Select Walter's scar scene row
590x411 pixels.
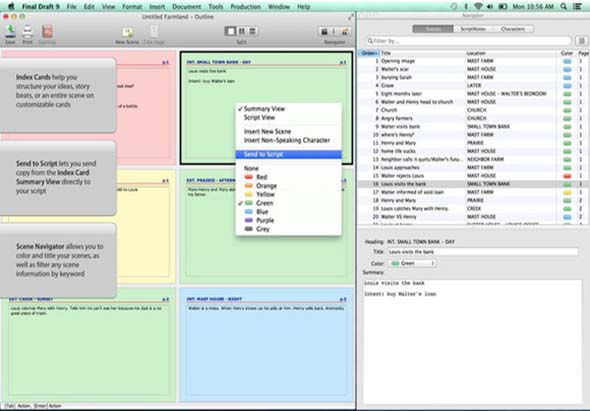tap(474, 69)
